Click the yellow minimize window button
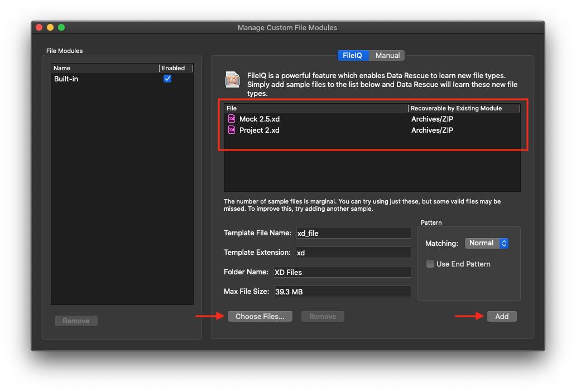Viewport: 576px width, 392px height. (x=50, y=27)
